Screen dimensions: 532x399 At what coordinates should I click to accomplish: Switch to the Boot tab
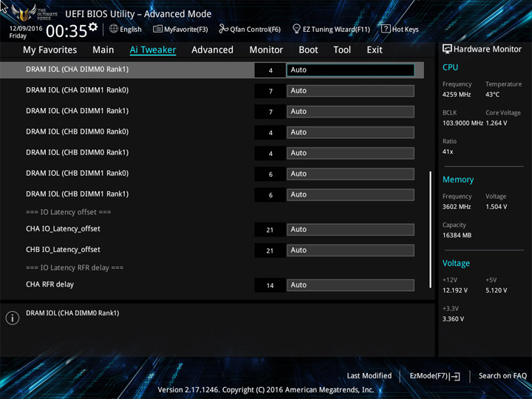click(x=308, y=50)
